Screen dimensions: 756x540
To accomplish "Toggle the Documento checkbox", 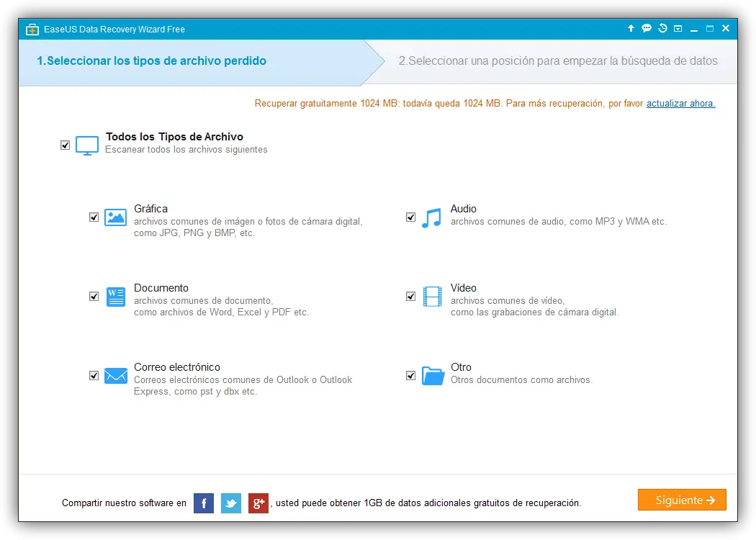I will (x=94, y=296).
